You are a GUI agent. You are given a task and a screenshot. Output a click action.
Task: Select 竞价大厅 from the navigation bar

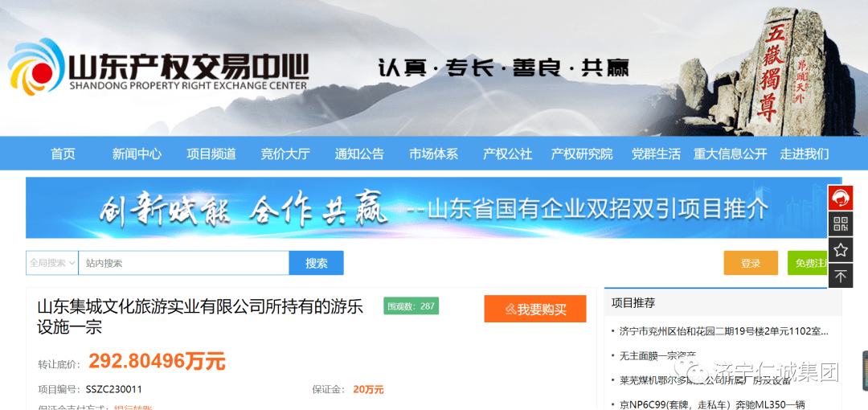click(285, 154)
